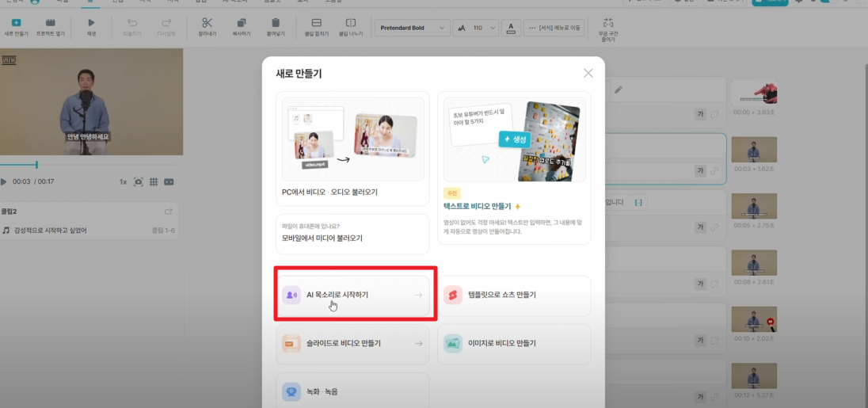Click the purple AI voice icon

point(291,295)
